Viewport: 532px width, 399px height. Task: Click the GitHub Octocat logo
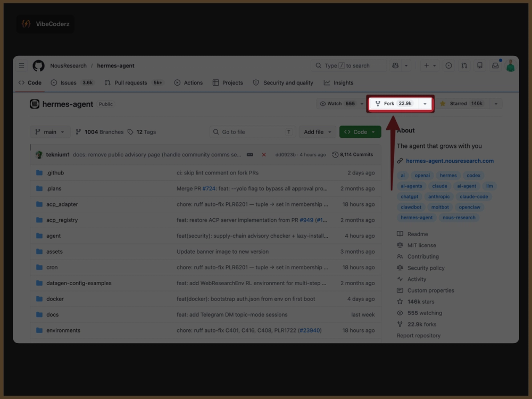tap(38, 65)
